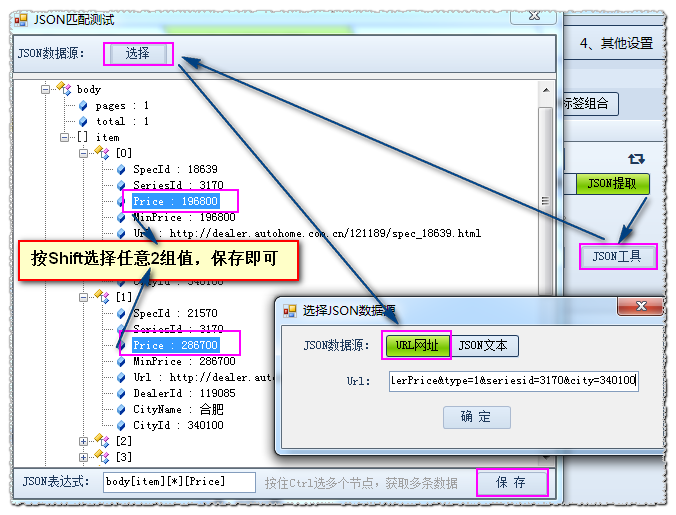Select the URL网址 data source option
This screenshot has width=676, height=515.
click(417, 346)
